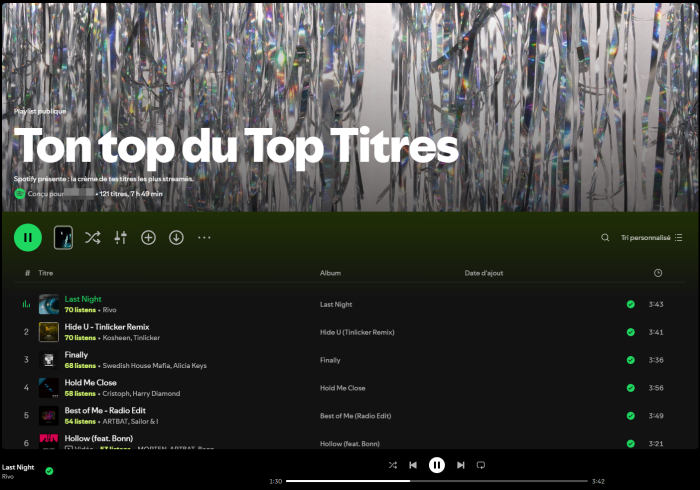The width and height of the screenshot is (700, 490).
Task: Open Last Night in now-playing bar
Action: [18, 467]
